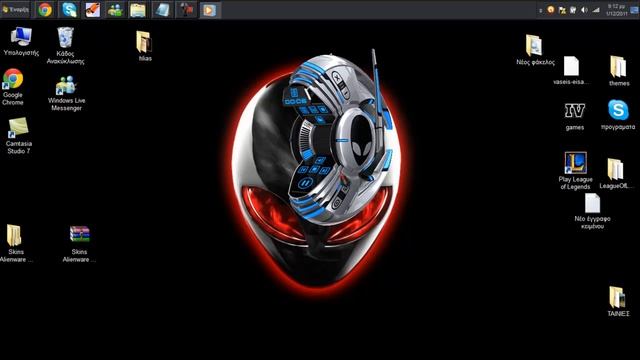Select the vaseis-eisa... document file

point(571,71)
